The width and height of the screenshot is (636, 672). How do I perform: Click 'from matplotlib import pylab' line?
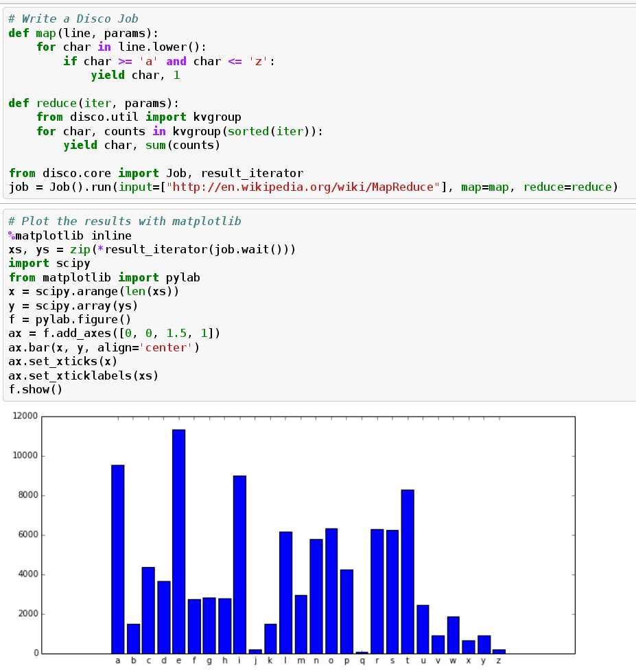(x=104, y=277)
